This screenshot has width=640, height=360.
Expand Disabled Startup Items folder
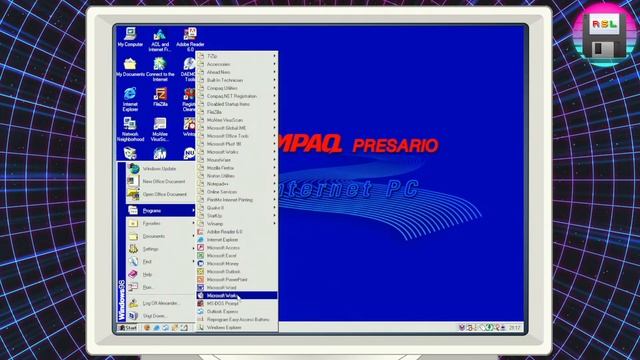[x=237, y=104]
